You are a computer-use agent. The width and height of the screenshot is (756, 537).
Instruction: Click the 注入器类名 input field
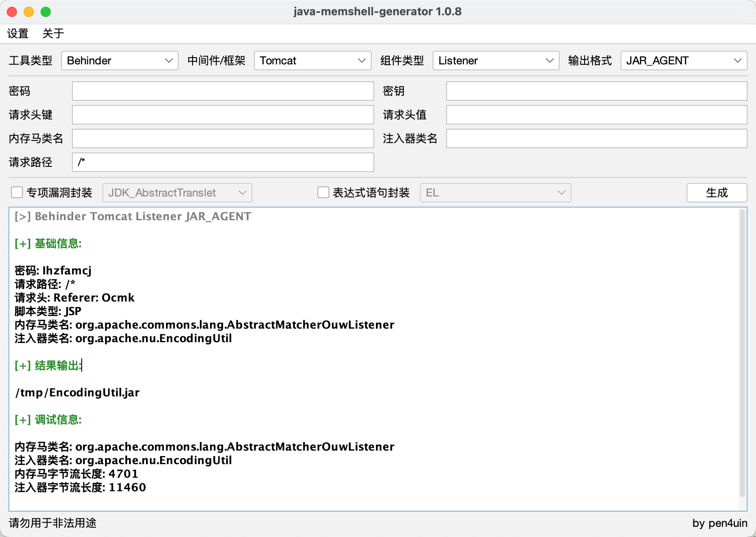pos(596,138)
